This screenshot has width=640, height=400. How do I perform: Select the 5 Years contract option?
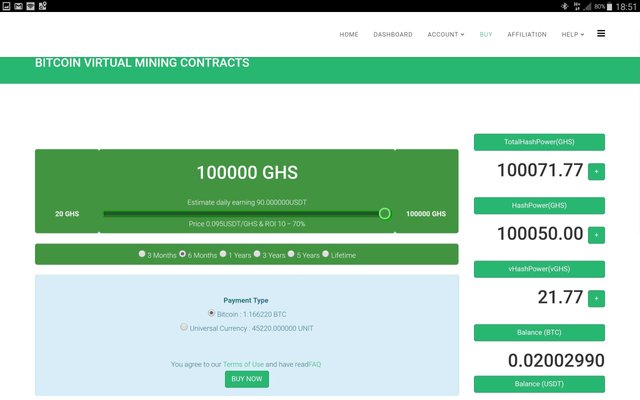click(x=291, y=254)
